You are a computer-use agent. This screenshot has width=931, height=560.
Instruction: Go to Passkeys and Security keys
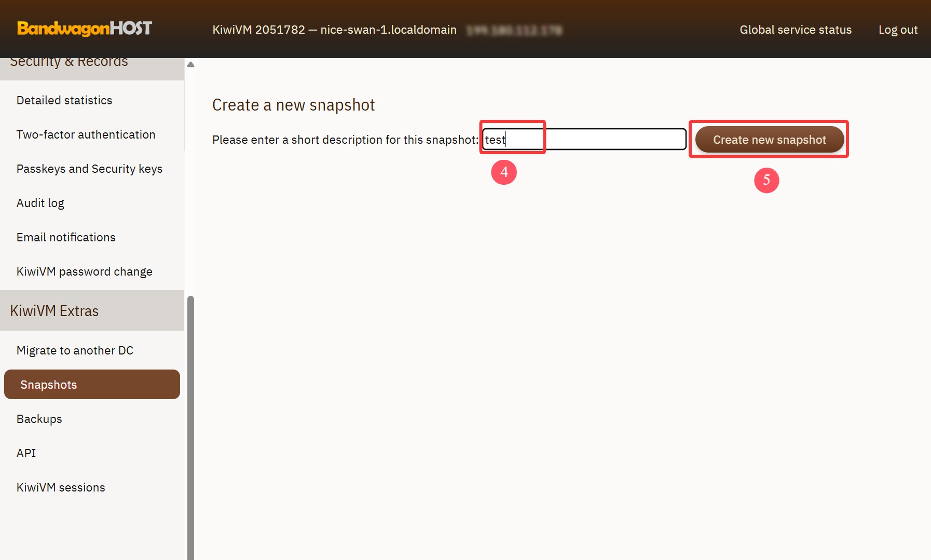pyautogui.click(x=89, y=169)
